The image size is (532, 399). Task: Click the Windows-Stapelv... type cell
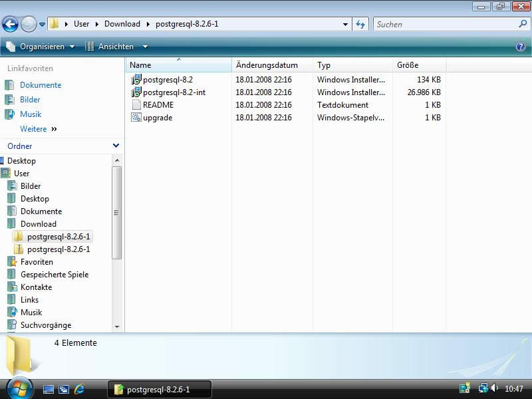point(351,118)
